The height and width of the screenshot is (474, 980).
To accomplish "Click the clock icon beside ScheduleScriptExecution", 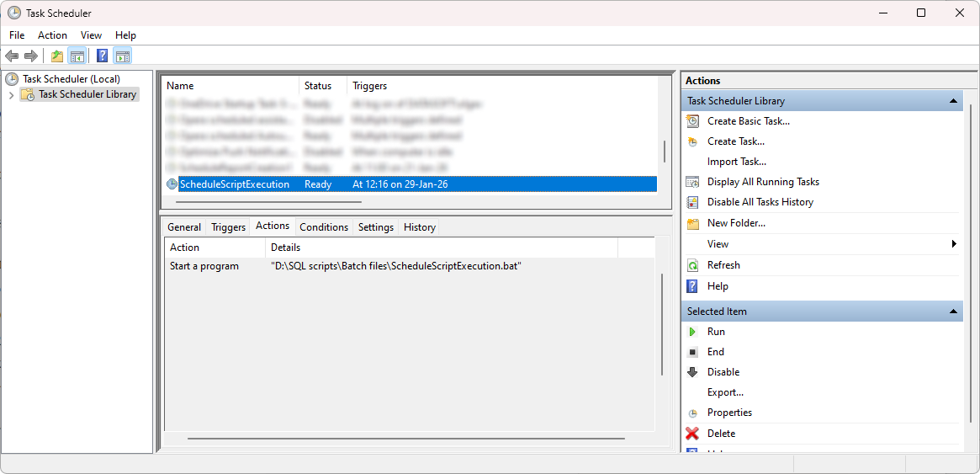I will [172, 184].
